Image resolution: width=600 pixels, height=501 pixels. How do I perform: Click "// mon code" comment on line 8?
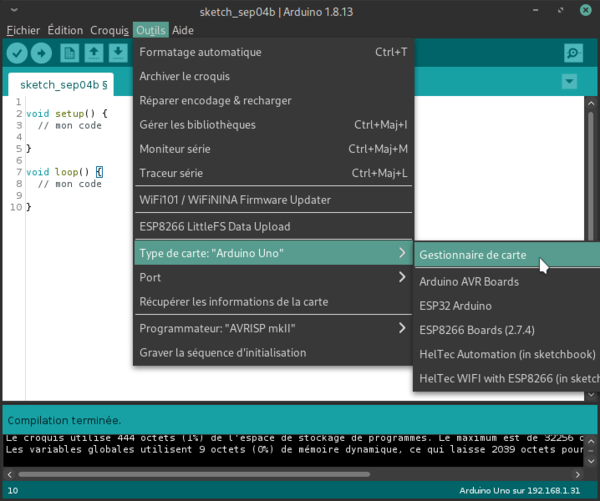[70, 184]
